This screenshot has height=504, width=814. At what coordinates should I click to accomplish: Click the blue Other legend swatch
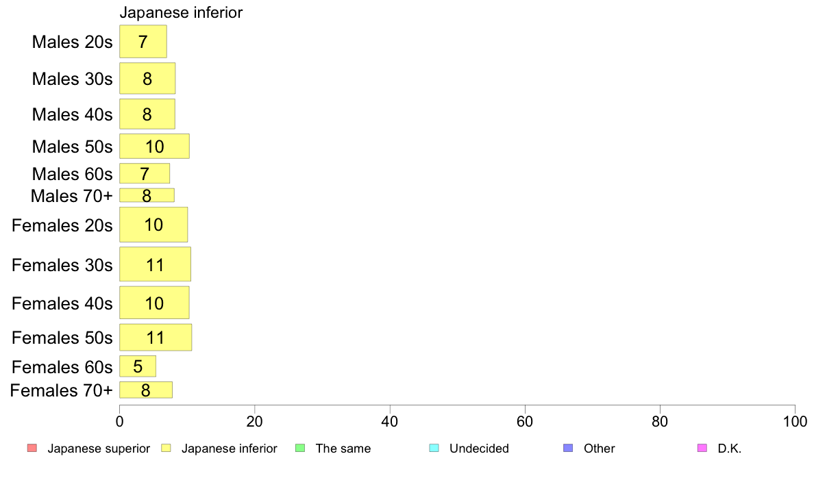[x=569, y=448]
